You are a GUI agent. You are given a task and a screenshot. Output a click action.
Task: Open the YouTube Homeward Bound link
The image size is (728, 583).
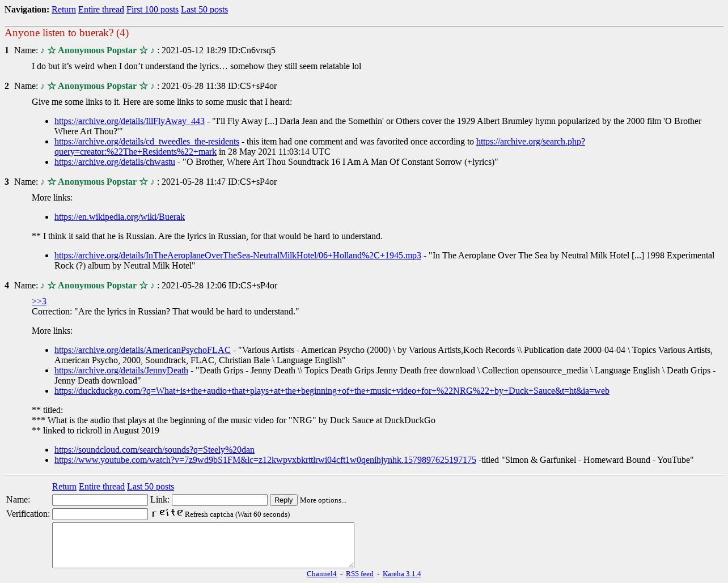pyautogui.click(x=265, y=460)
